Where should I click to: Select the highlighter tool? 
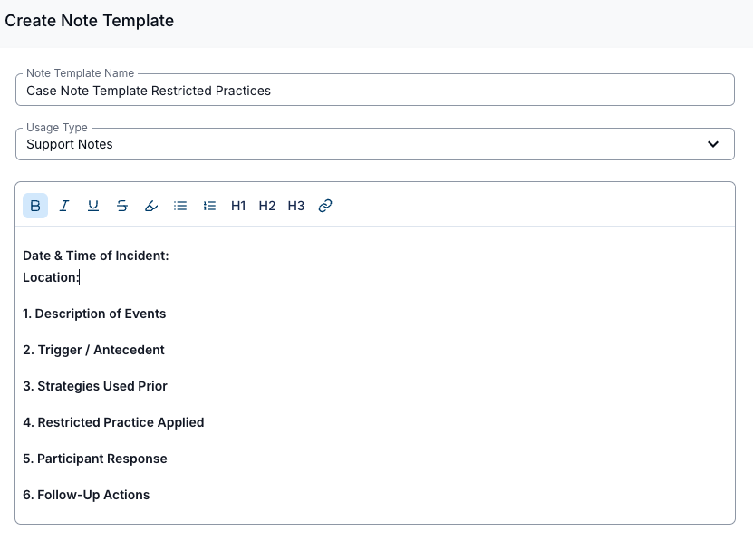click(151, 206)
